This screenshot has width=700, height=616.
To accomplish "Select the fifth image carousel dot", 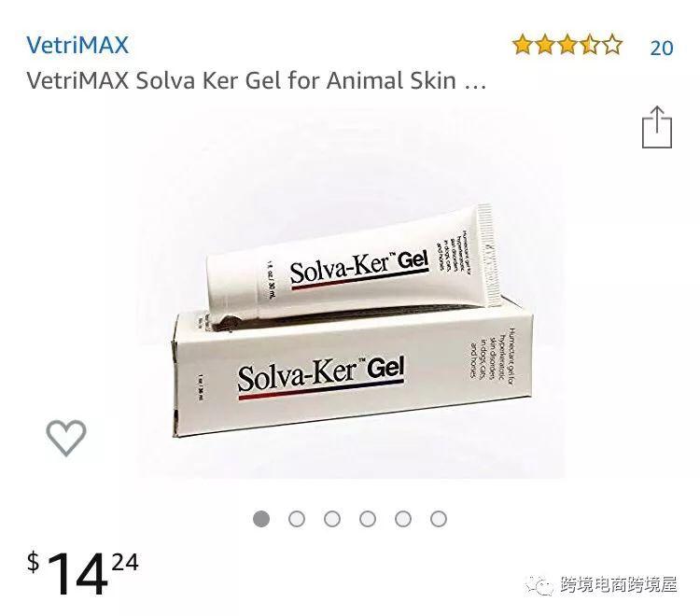I will (x=403, y=519).
